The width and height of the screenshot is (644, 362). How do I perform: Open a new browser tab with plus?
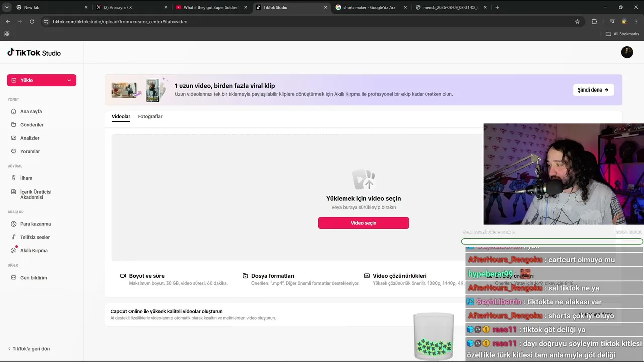(497, 7)
